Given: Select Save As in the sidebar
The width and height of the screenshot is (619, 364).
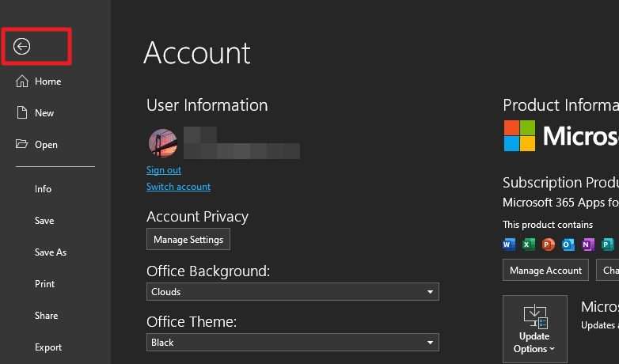Looking at the screenshot, I should [51, 252].
